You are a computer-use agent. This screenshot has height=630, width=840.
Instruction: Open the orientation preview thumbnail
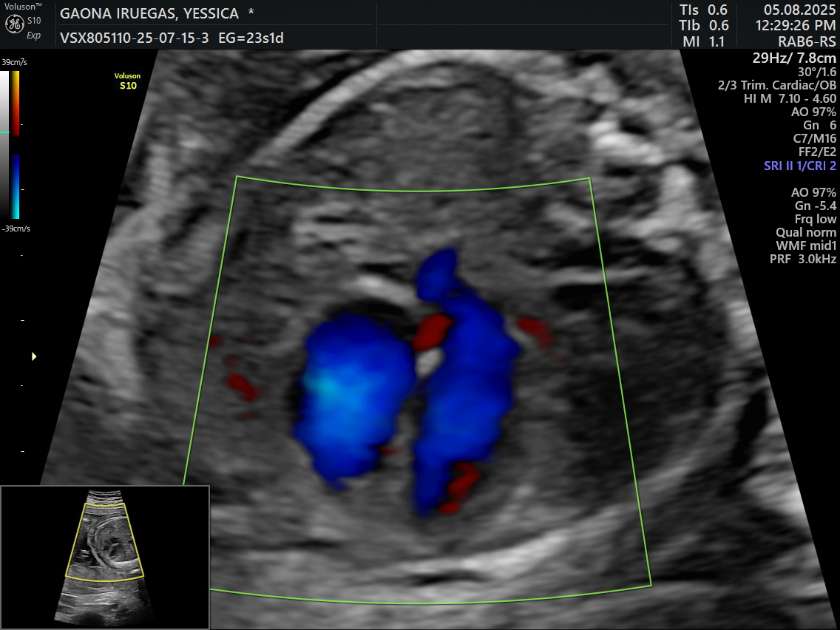click(105, 557)
